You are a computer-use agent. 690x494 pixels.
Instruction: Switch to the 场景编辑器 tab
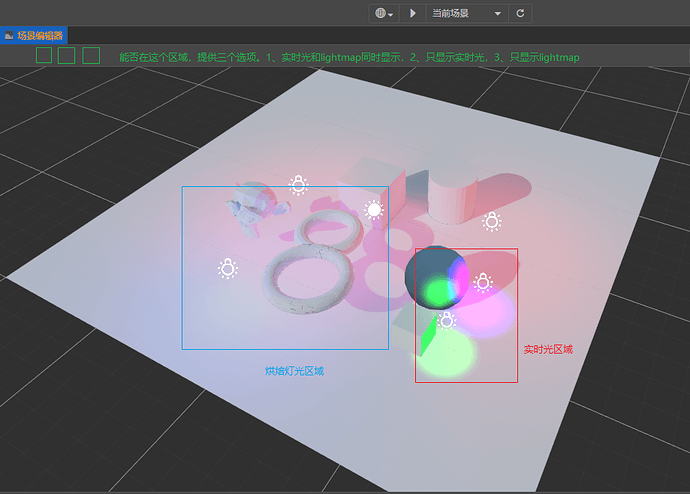click(34, 36)
